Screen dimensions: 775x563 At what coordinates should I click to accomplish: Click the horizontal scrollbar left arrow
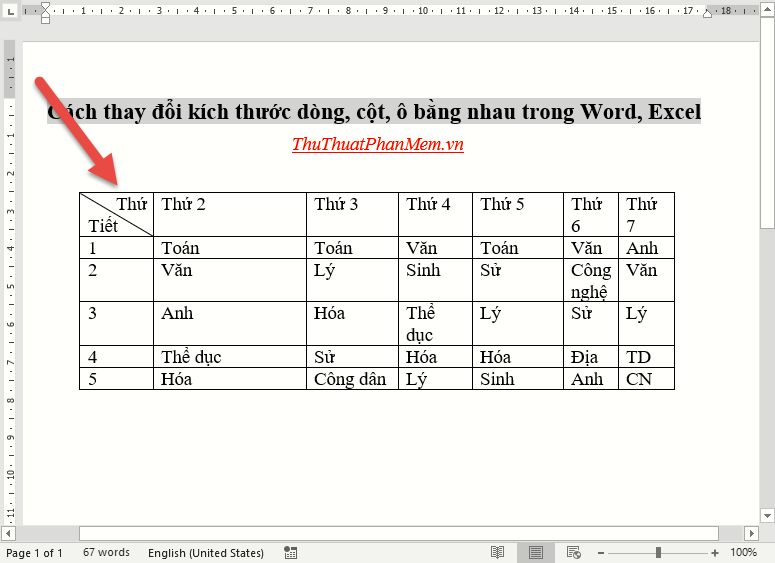pos(8,533)
